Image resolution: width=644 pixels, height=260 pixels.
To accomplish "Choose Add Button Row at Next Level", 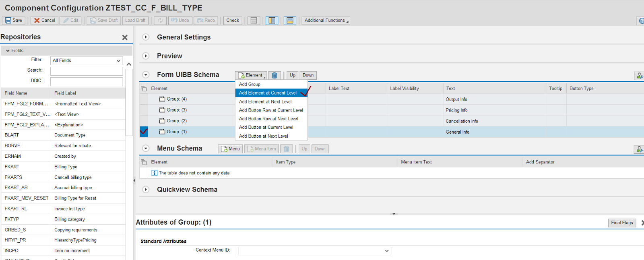I will (x=268, y=119).
